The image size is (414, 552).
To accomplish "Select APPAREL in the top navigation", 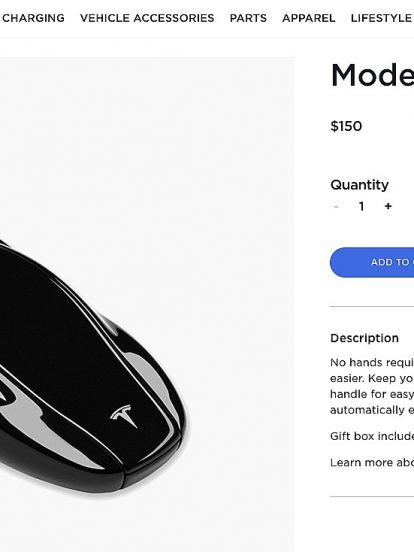I will point(309,18).
